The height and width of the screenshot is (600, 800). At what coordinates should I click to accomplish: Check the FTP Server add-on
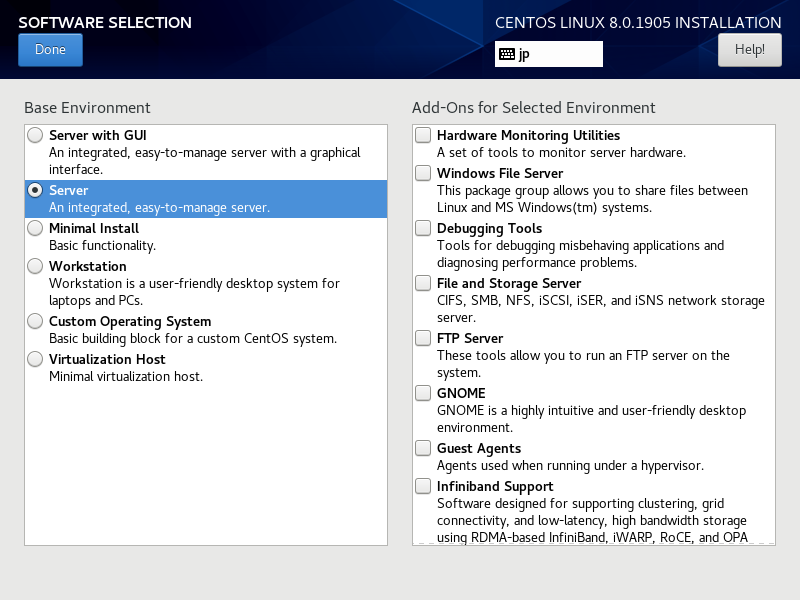pos(423,338)
